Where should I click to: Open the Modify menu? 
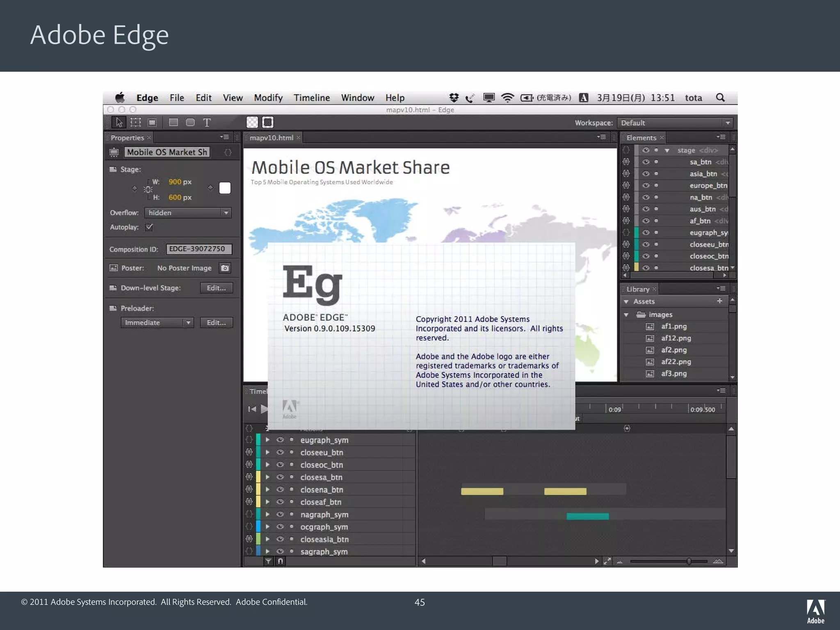coord(268,98)
